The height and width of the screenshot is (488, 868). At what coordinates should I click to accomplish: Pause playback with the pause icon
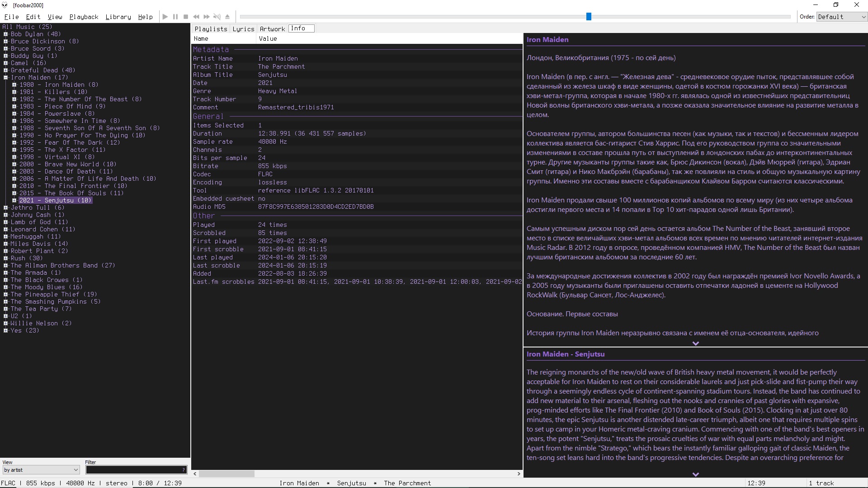click(175, 17)
